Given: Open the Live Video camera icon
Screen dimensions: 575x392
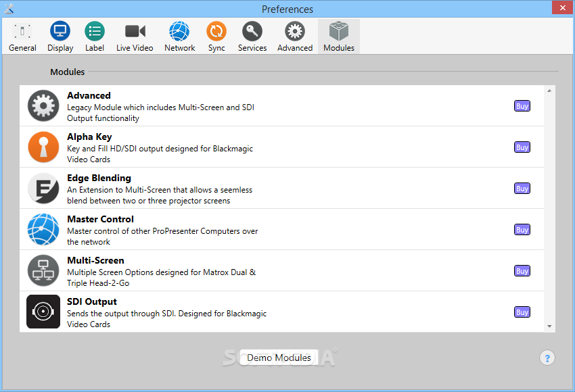Looking at the screenshot, I should coord(135,31).
